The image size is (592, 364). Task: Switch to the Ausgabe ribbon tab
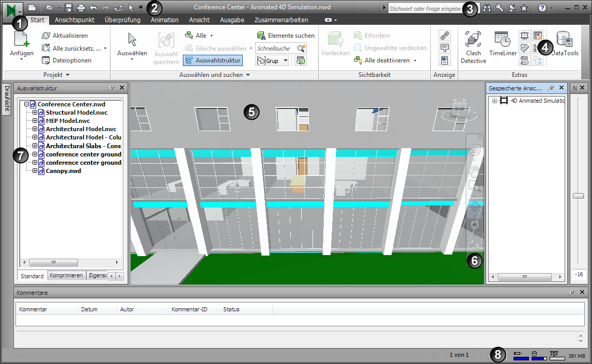[x=232, y=20]
